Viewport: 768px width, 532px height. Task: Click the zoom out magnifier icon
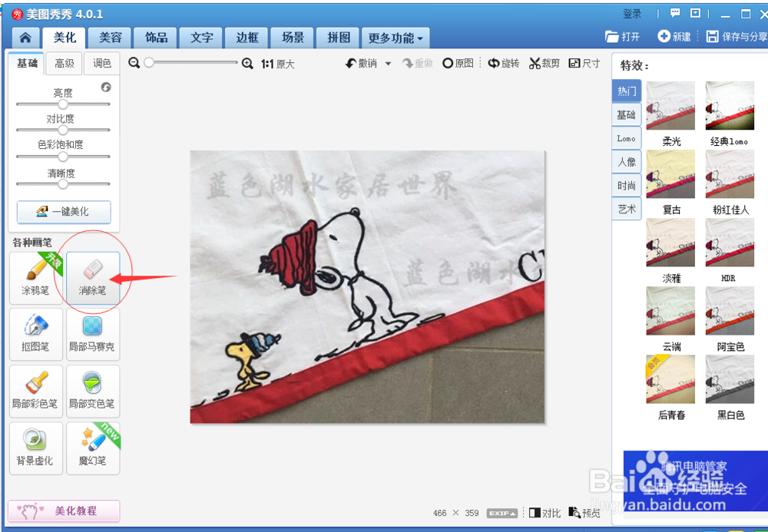tap(134, 63)
